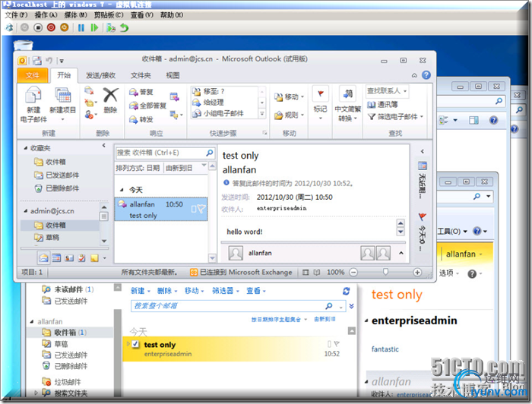Expand search folders (搜索文件夹) in OWA tree
Screen dimensions: 532x404
click(x=36, y=393)
